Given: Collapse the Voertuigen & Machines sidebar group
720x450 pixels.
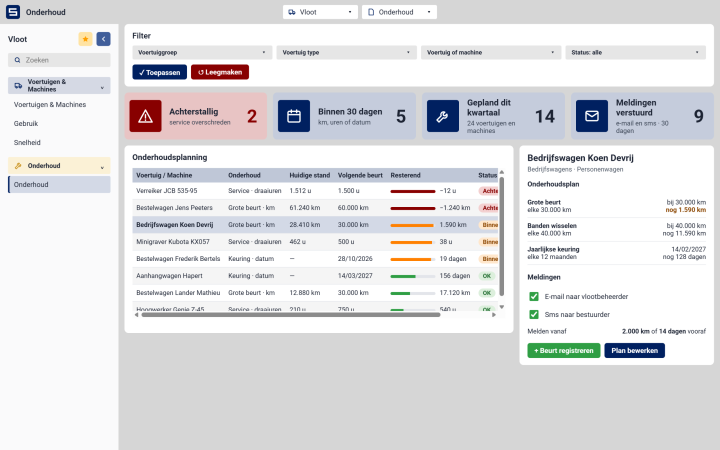Looking at the screenshot, I should pyautogui.click(x=59, y=85).
